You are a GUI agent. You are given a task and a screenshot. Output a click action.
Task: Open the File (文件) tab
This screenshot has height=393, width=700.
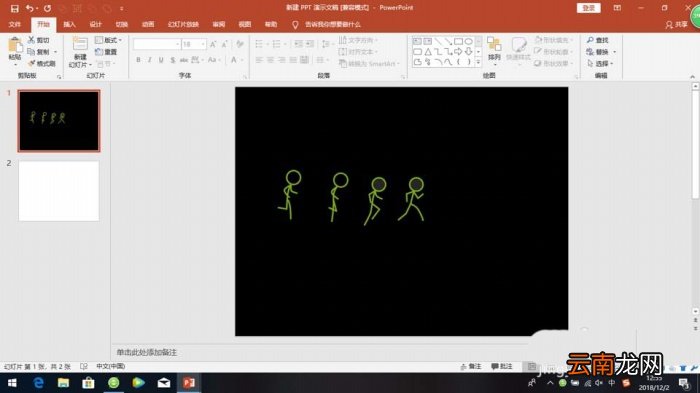pyautogui.click(x=15, y=25)
